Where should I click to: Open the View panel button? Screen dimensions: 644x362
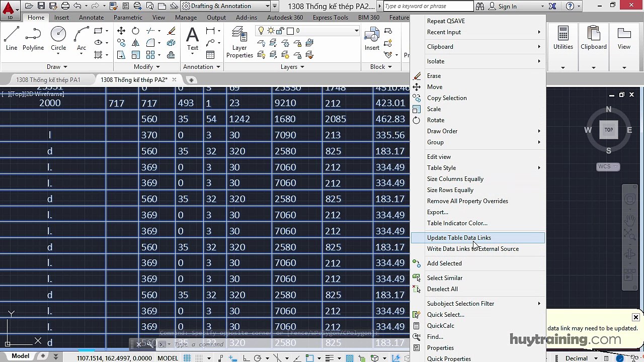[624, 48]
